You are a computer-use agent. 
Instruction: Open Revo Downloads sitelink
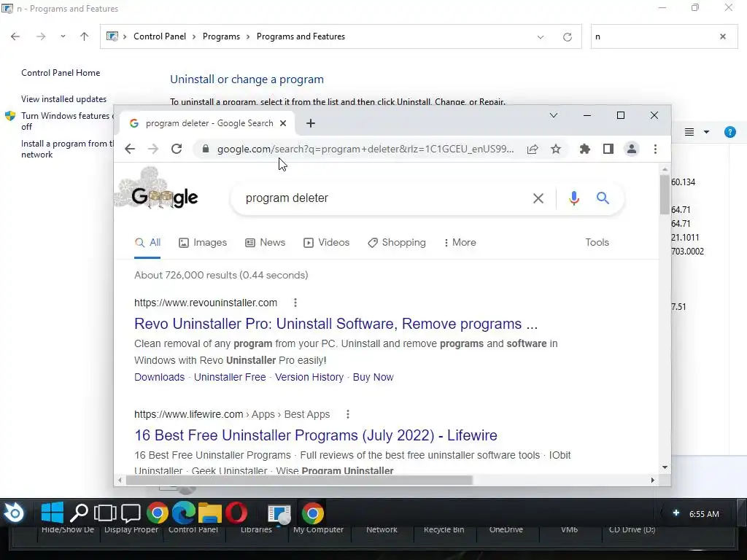(x=159, y=377)
